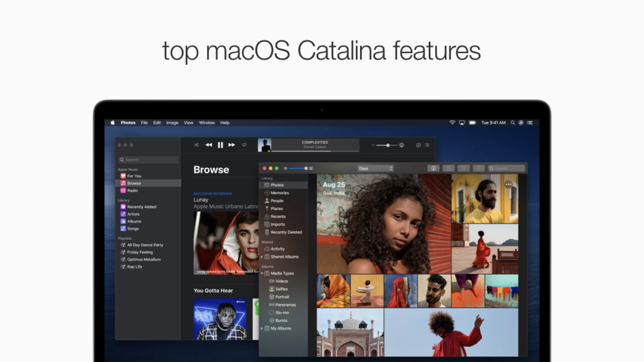Open Panoramas media type
The width and height of the screenshot is (644, 362).
point(284,305)
